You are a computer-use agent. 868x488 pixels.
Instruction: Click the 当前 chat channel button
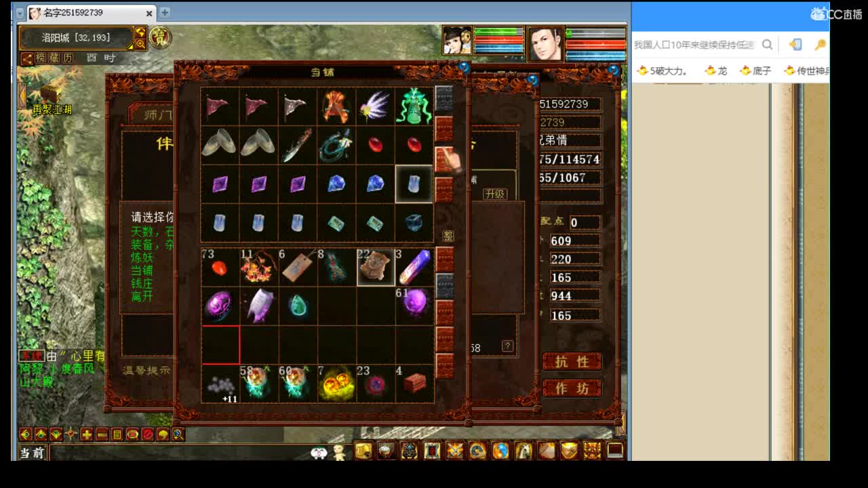coord(32,453)
